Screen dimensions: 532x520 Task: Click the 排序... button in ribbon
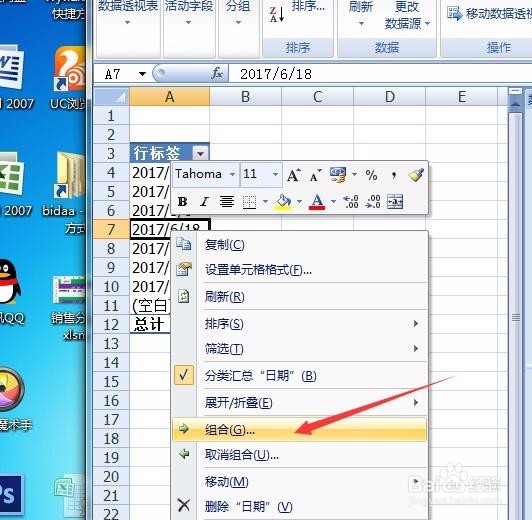(x=308, y=6)
